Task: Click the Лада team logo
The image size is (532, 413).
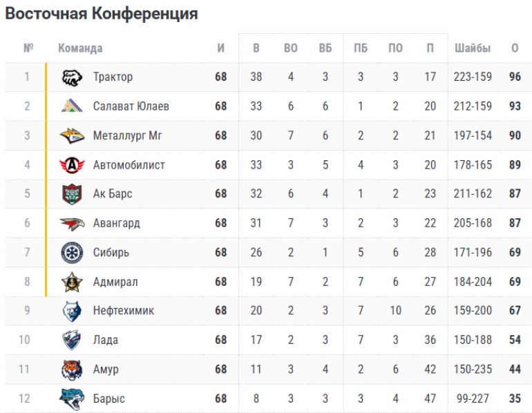Action: [72, 340]
